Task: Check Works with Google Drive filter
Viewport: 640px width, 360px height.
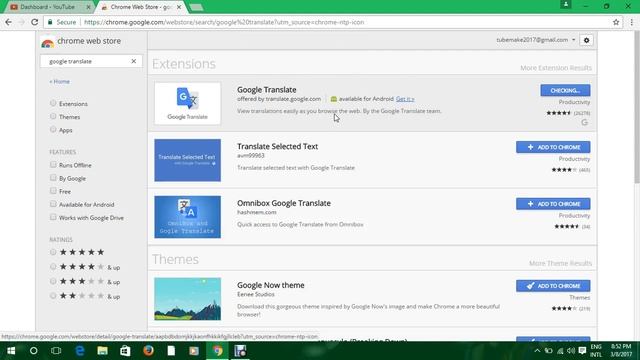Action: point(53,217)
